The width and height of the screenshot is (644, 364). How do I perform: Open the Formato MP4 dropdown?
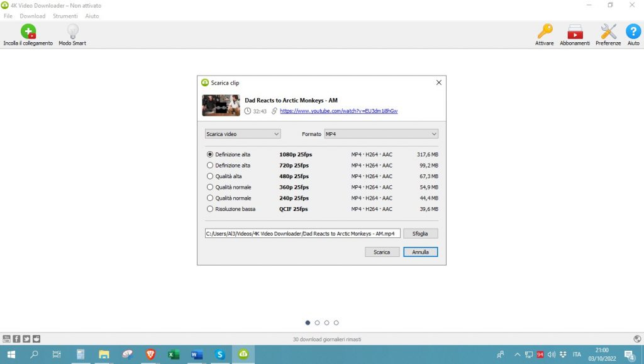380,134
